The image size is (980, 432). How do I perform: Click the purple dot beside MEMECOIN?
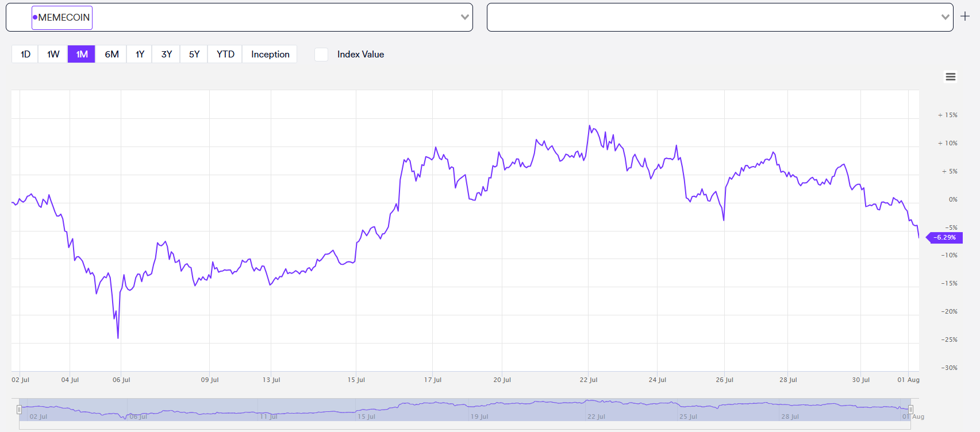coord(35,17)
